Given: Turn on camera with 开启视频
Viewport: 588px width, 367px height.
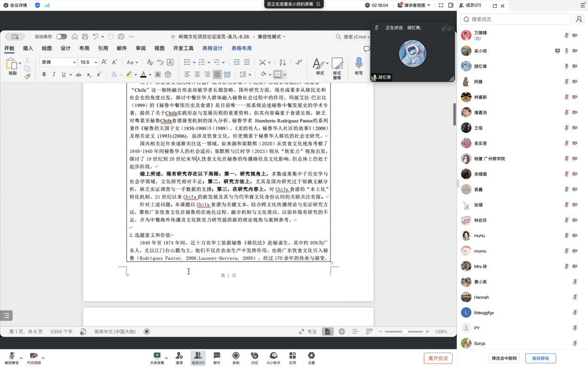Looking at the screenshot, I should (x=33, y=358).
